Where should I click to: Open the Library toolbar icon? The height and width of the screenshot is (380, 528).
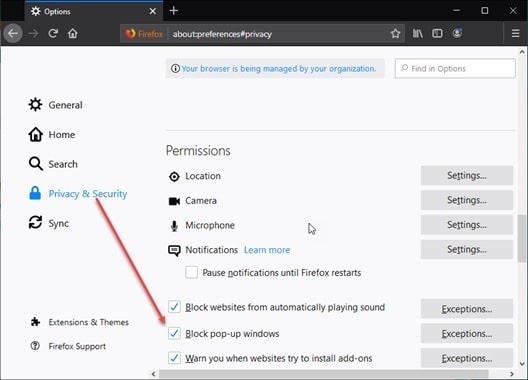(x=418, y=33)
